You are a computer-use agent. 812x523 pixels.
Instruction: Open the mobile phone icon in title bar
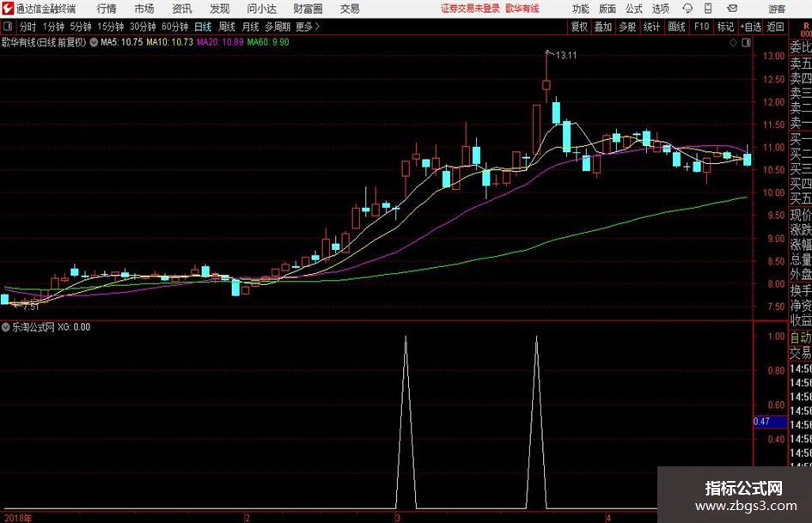(x=708, y=9)
